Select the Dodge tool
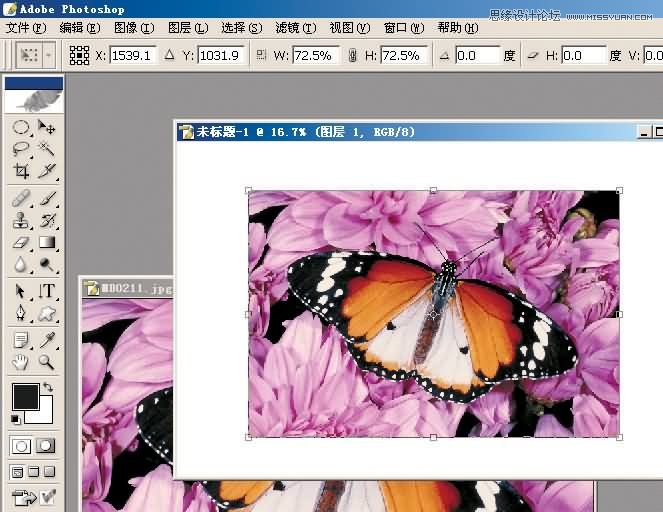 (x=46, y=265)
